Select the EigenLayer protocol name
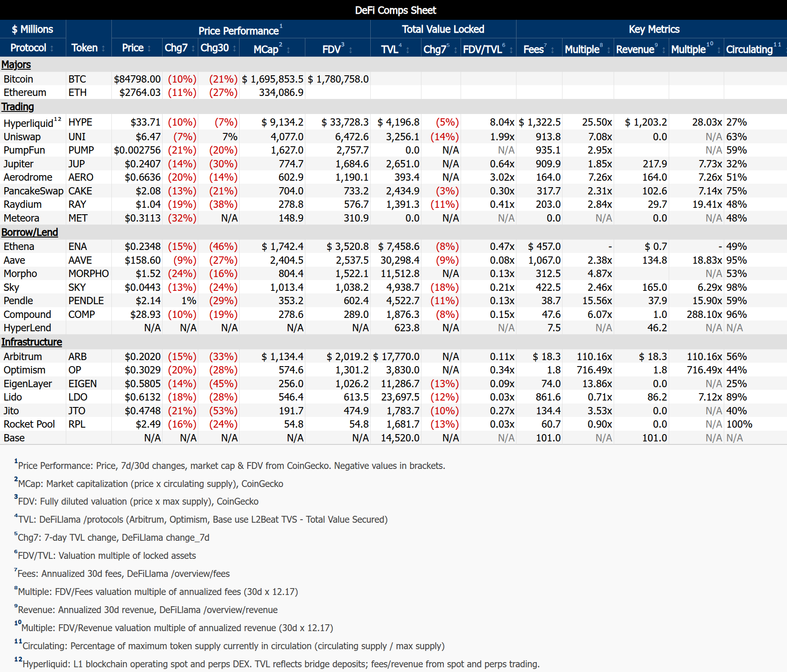This screenshot has width=787, height=672. pos(28,384)
